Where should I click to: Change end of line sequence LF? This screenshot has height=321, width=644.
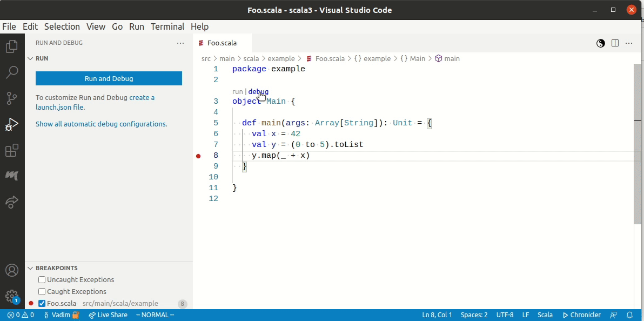[x=525, y=315]
